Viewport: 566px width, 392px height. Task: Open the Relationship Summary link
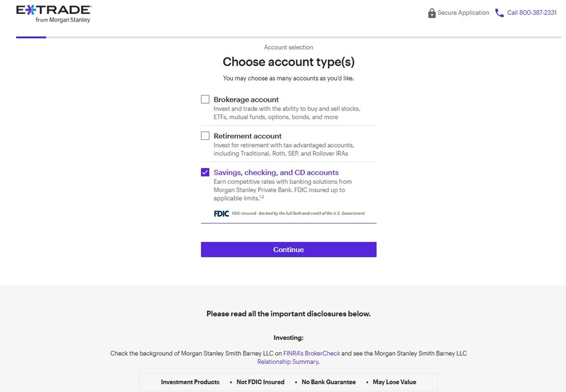tap(288, 362)
